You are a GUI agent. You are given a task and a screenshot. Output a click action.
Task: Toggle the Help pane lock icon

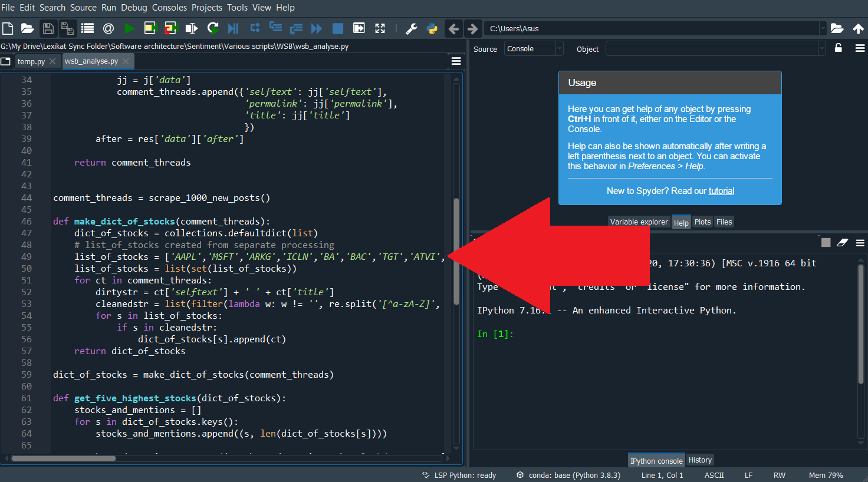point(838,48)
